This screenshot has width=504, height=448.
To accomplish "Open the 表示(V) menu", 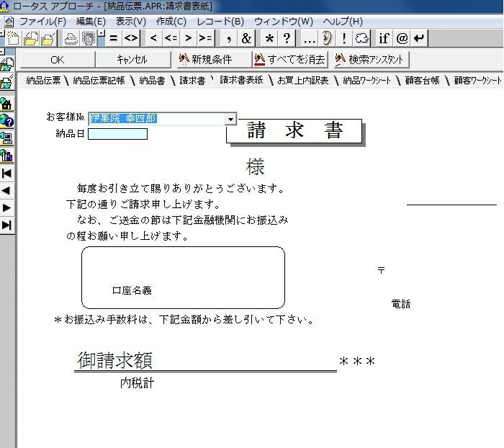I will [x=131, y=22].
